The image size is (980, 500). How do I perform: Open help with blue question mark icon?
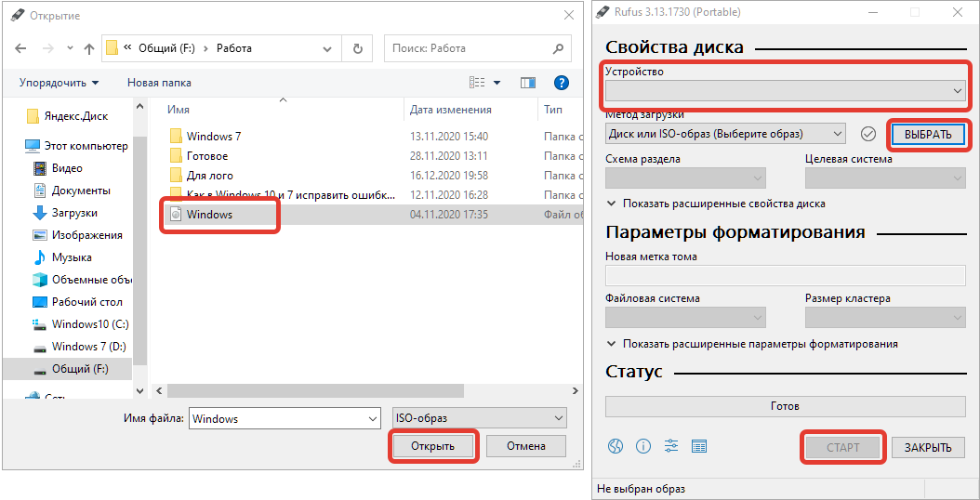point(562,83)
